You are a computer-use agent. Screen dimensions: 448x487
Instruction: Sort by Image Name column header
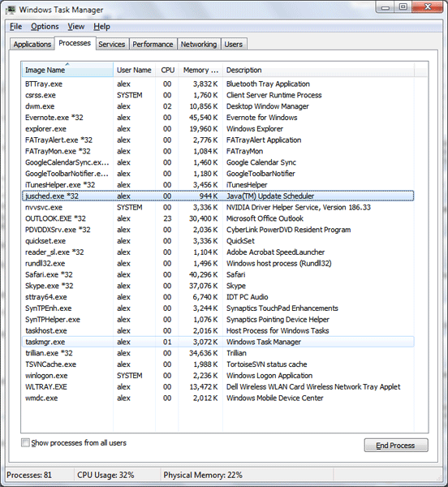coord(67,70)
